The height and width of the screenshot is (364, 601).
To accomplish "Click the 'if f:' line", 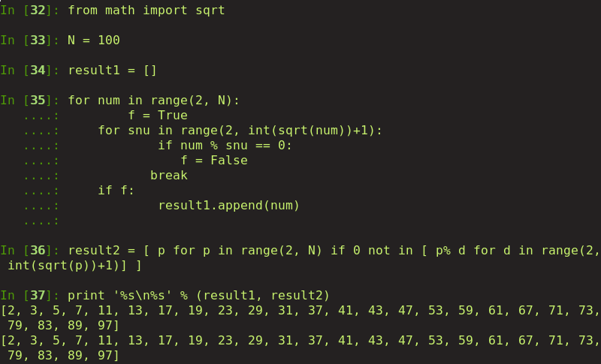I will (x=116, y=190).
